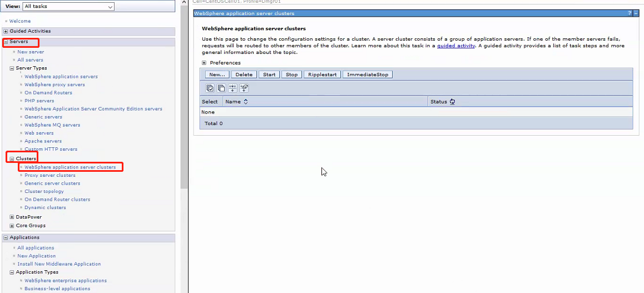Expand the Core Groups node

coord(12,226)
